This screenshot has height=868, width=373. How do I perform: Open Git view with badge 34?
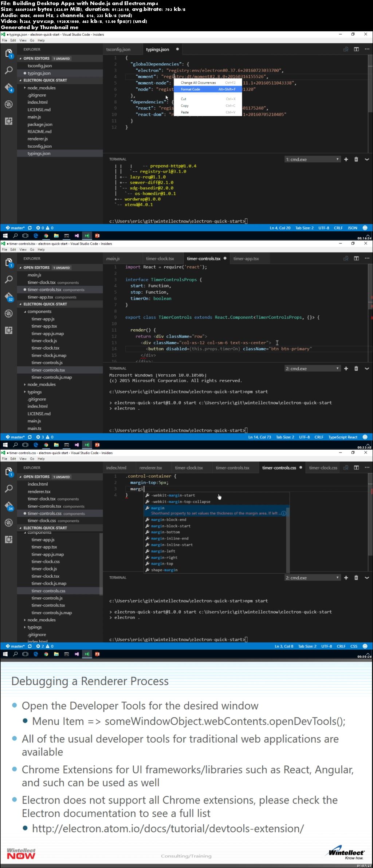tap(8, 506)
